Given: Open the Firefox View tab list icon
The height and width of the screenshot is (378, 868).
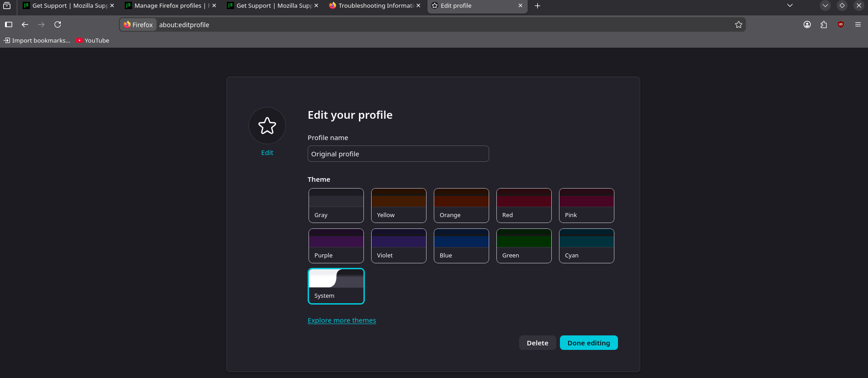Looking at the screenshot, I should tap(7, 5).
